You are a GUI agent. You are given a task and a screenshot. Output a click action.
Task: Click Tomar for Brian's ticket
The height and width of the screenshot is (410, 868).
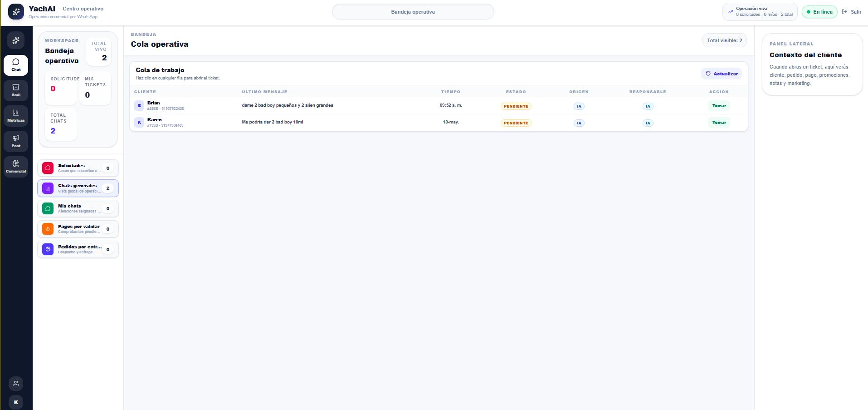pyautogui.click(x=719, y=106)
